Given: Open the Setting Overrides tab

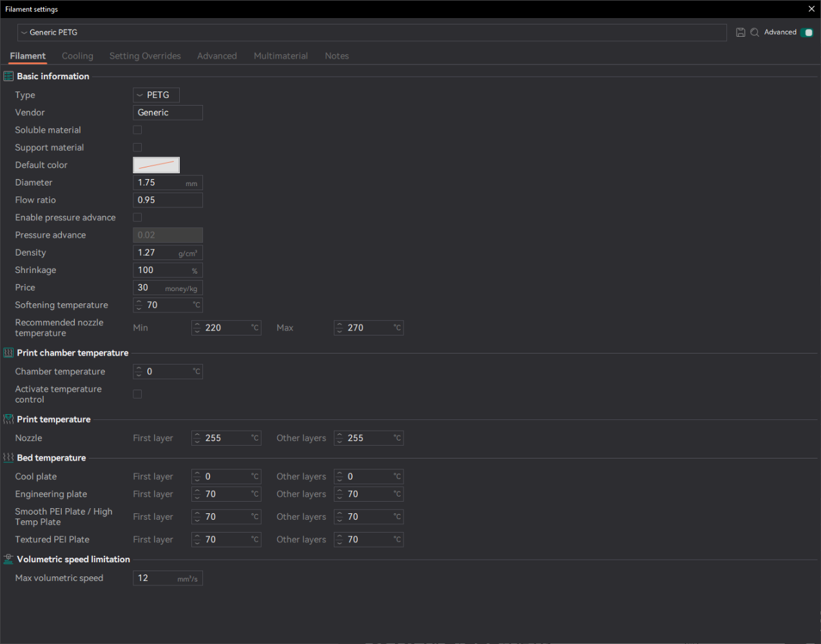Looking at the screenshot, I should [145, 56].
